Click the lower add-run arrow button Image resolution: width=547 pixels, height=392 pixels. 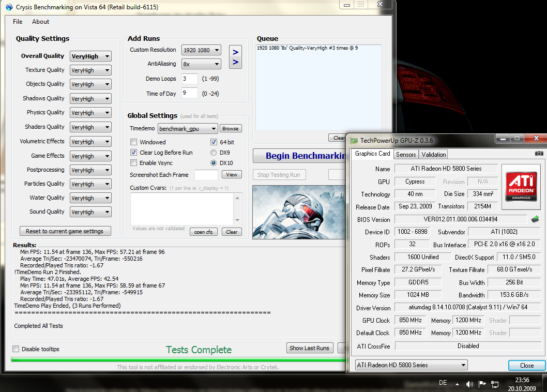[x=235, y=62]
